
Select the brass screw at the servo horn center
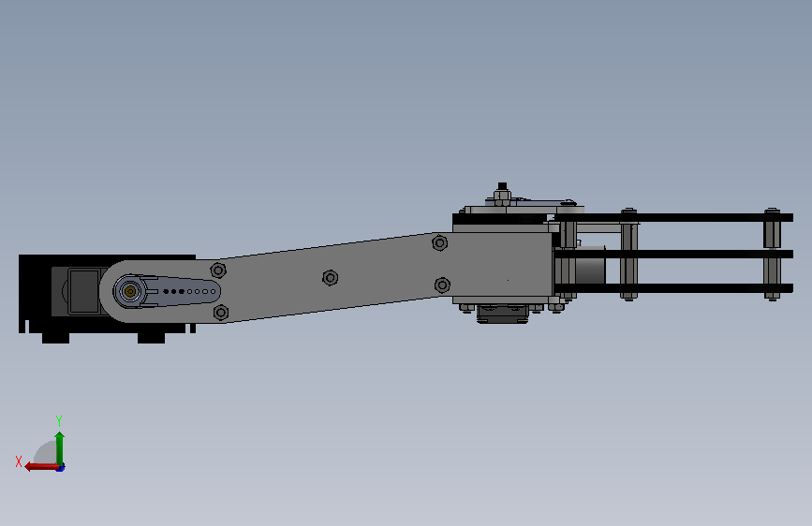pos(130,292)
